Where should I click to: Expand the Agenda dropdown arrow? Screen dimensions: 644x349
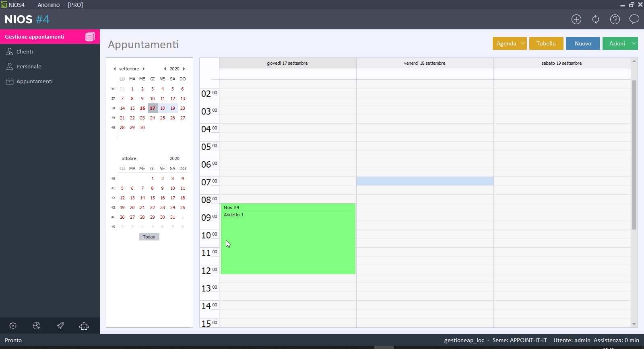coord(523,43)
